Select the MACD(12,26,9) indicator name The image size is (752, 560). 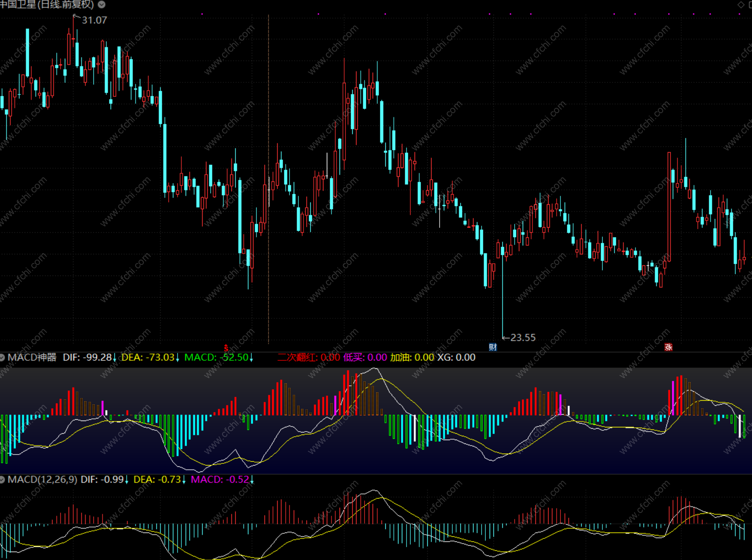point(42,479)
